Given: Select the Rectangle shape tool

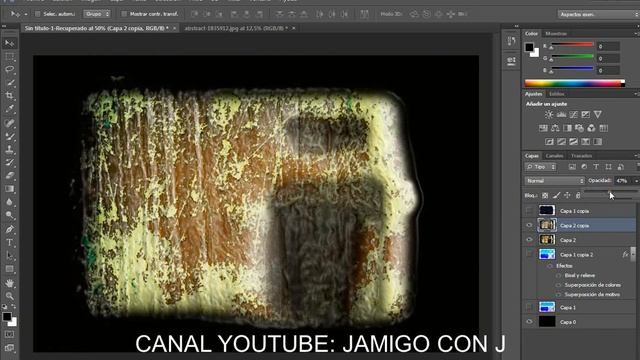Looking at the screenshot, I should [x=10, y=269].
